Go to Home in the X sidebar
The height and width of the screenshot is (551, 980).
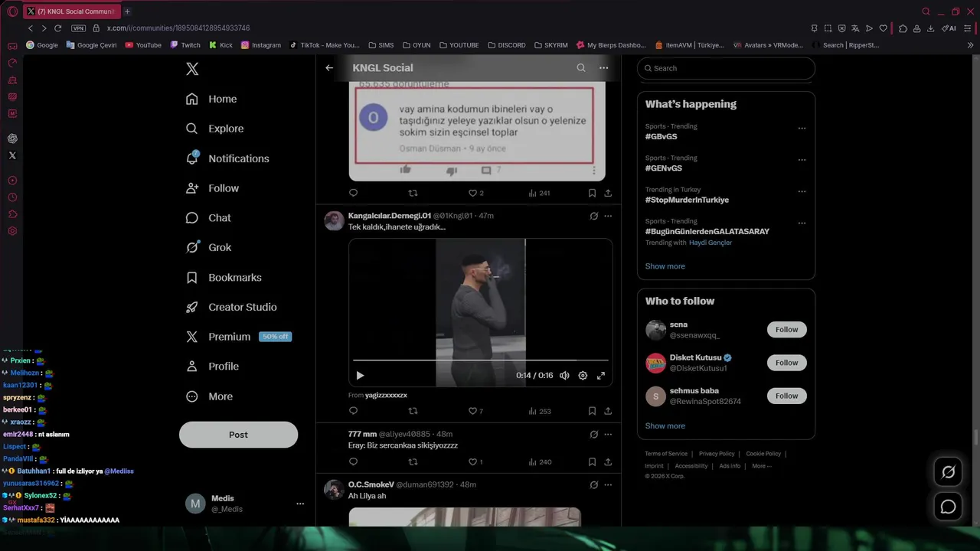coord(211,99)
